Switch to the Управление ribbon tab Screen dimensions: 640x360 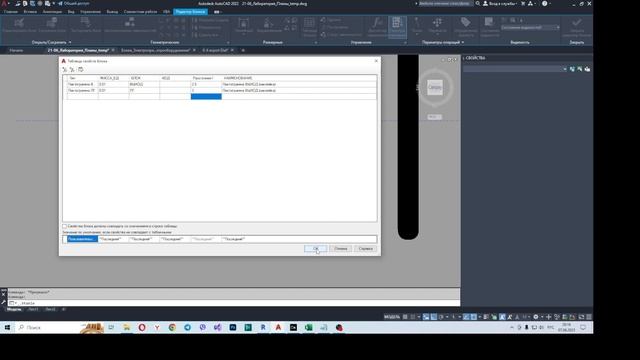[x=91, y=12]
